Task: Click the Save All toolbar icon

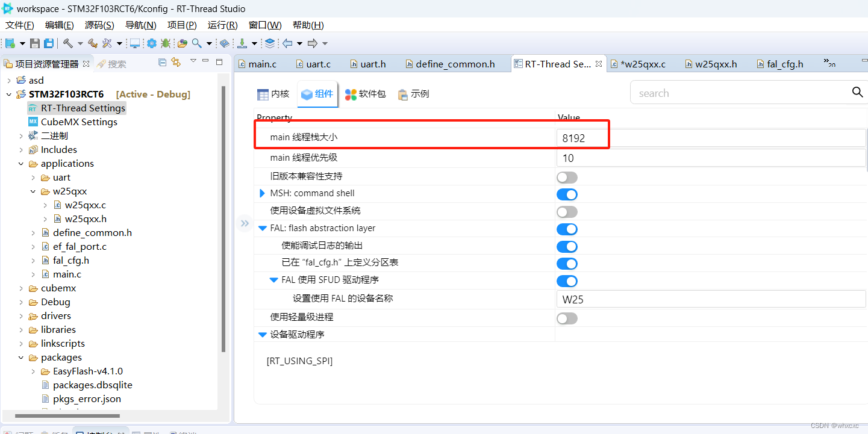Action: (x=49, y=43)
